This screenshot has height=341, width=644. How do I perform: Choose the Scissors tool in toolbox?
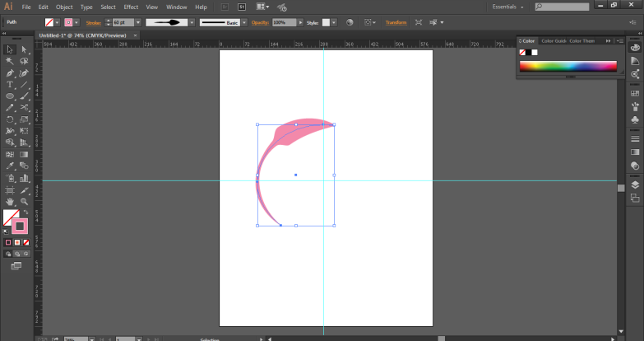[x=24, y=107]
